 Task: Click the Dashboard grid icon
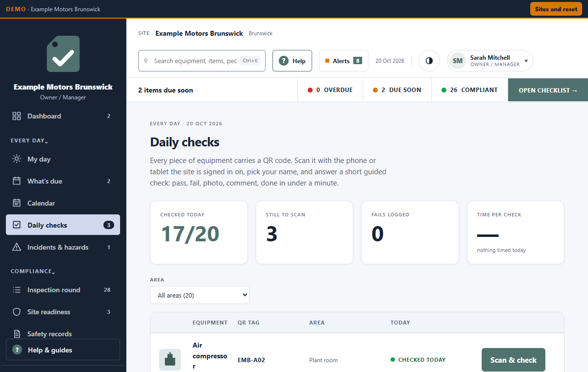(17, 116)
